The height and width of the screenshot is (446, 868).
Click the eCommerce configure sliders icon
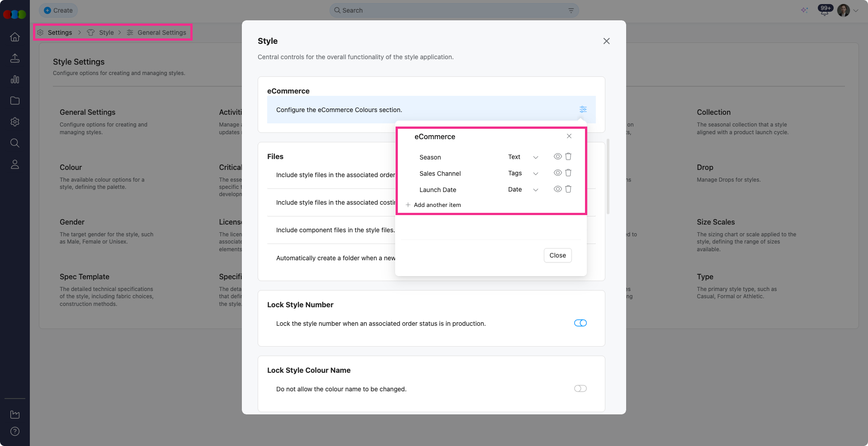(583, 109)
